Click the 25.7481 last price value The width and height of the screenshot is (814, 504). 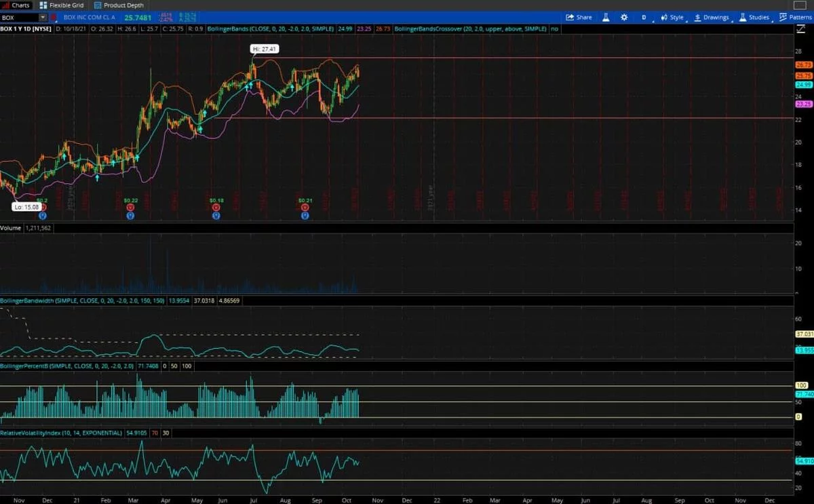click(136, 17)
